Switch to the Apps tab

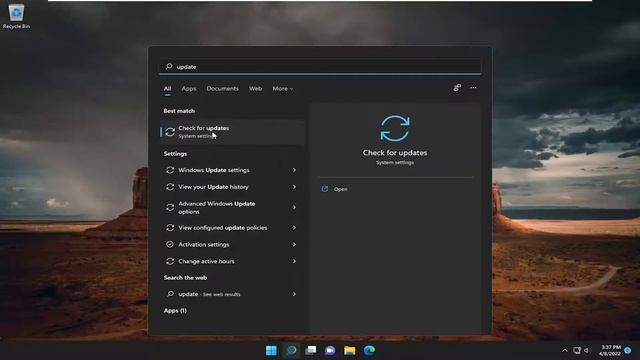click(x=189, y=89)
